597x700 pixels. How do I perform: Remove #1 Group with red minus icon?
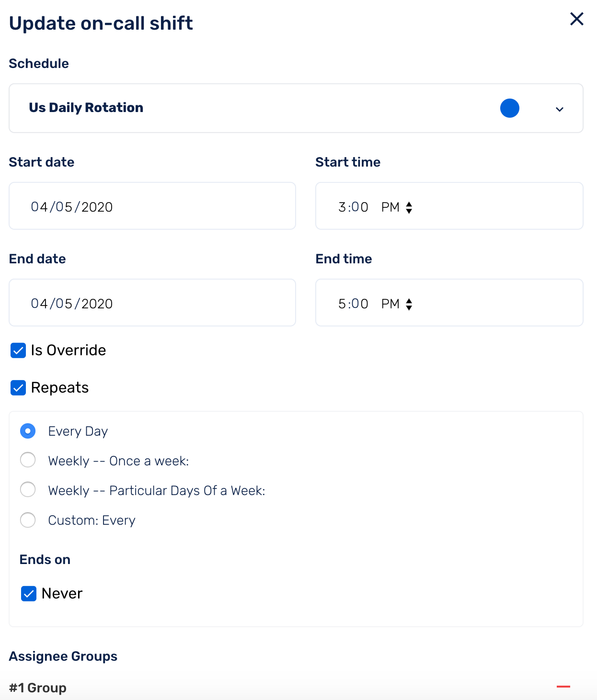(x=563, y=687)
